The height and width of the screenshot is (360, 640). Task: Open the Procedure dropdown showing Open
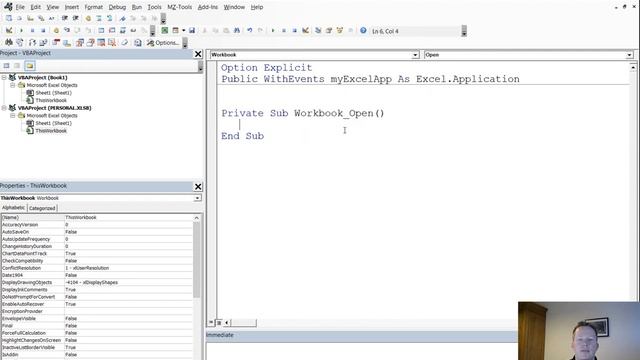coord(629,55)
